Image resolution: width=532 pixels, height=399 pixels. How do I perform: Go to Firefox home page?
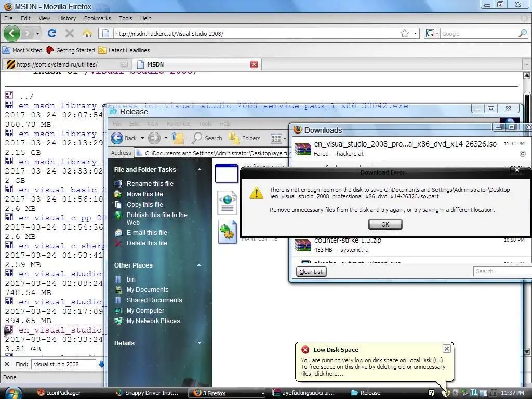pyautogui.click(x=87, y=33)
